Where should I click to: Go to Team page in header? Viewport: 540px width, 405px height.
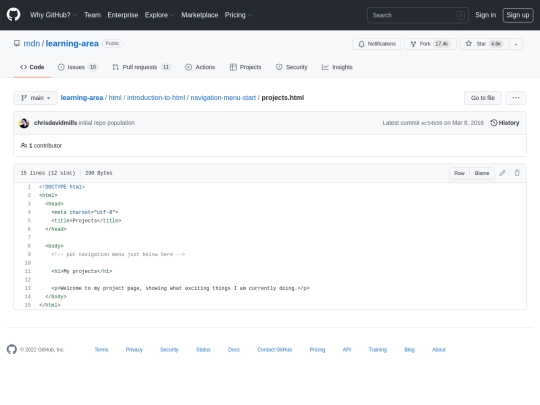click(92, 15)
